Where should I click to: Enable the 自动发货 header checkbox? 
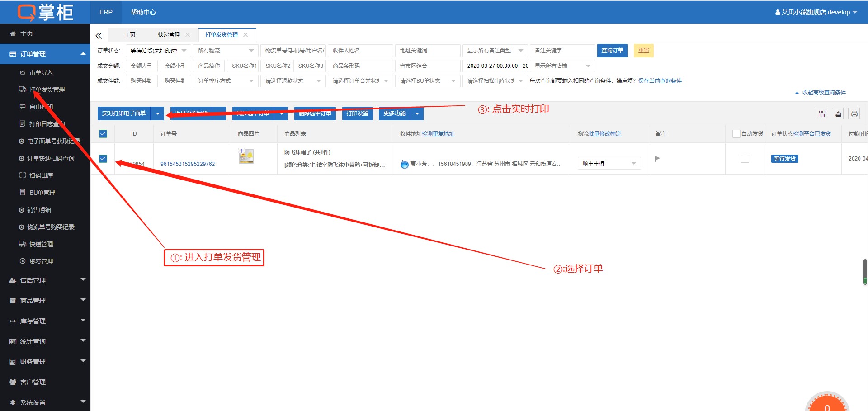pos(736,134)
